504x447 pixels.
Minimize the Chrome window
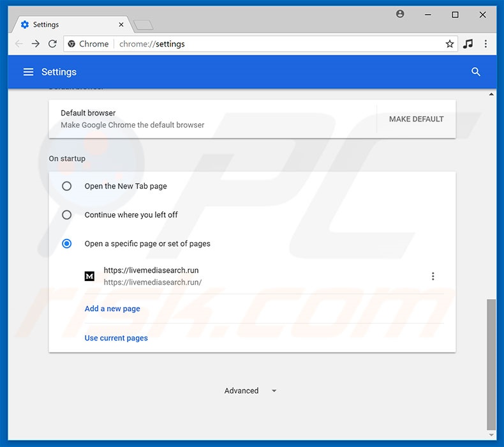(x=428, y=15)
